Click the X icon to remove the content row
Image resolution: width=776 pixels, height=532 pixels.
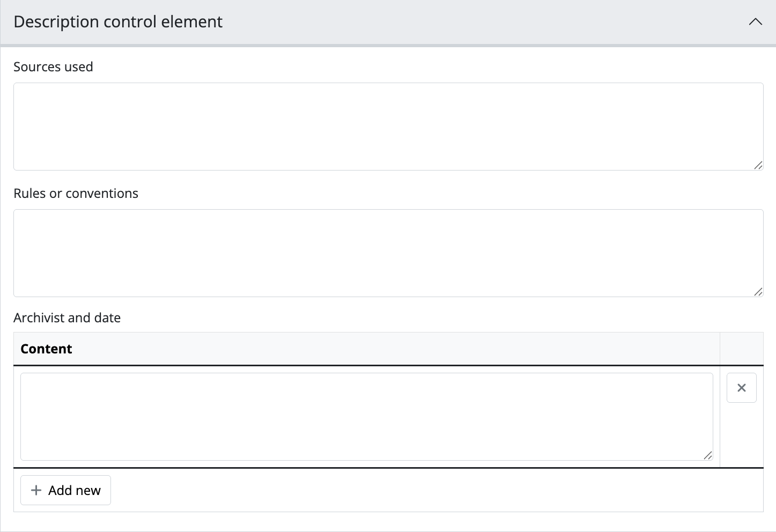[741, 388]
